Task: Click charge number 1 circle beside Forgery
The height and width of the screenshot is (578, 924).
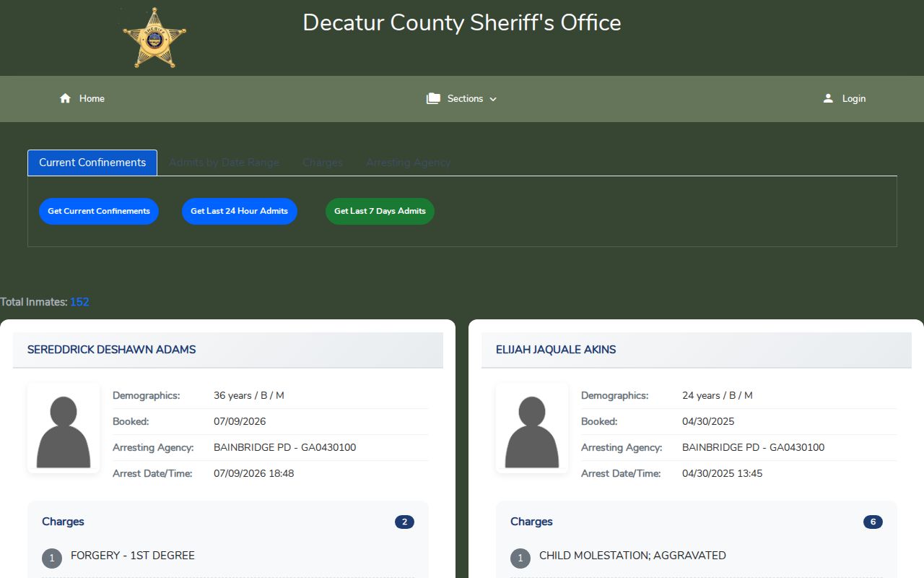Action: click(52, 558)
